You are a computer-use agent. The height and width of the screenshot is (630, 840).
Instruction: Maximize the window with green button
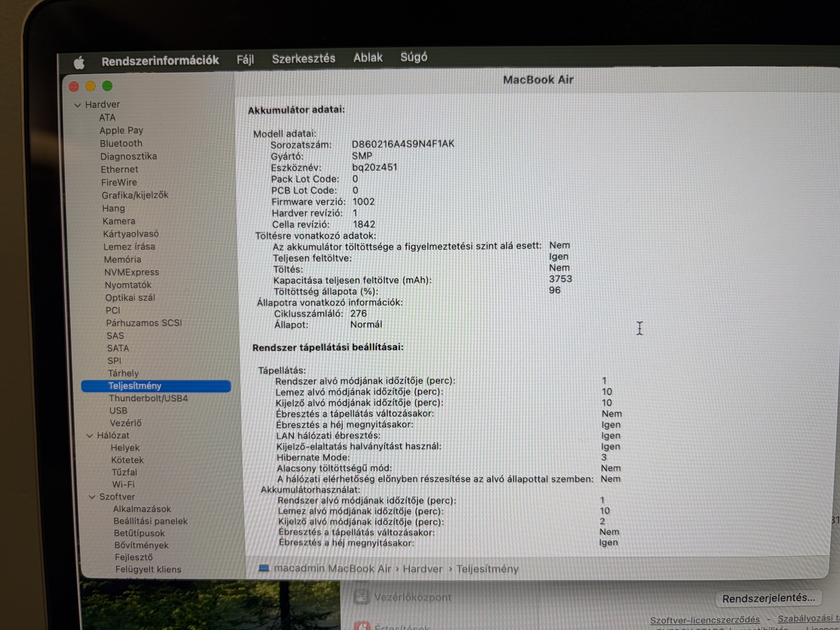click(x=108, y=86)
